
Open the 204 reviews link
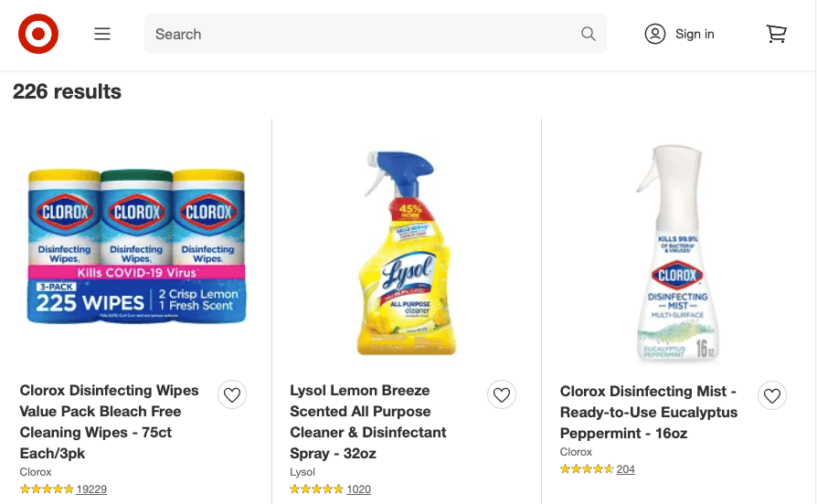click(x=626, y=469)
